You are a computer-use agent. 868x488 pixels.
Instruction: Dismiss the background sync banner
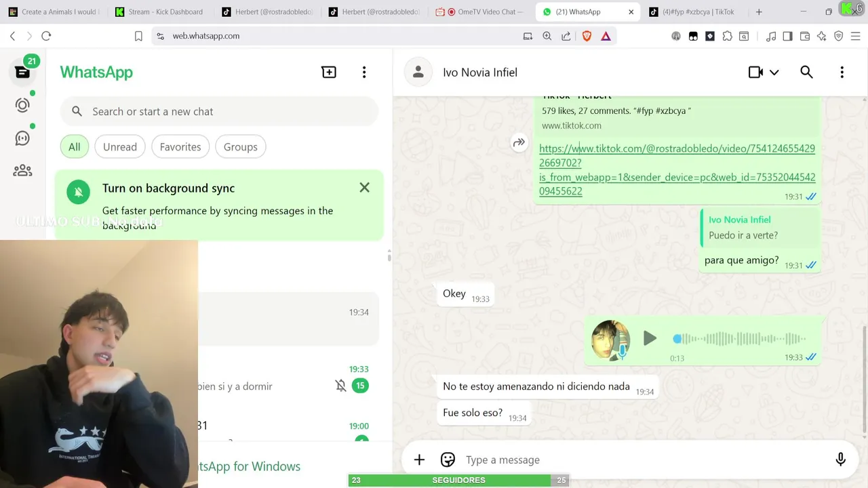coord(365,188)
